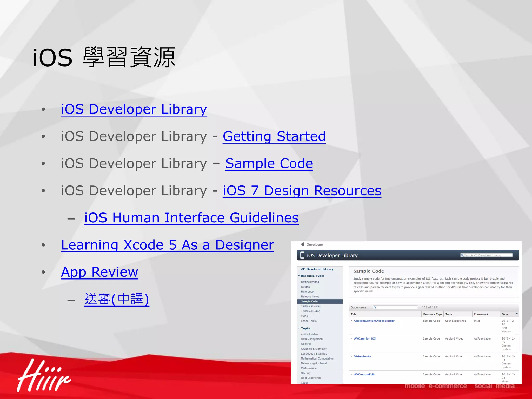
Task: Expand the AVCam for iOS row triangle
Action: click(x=351, y=338)
